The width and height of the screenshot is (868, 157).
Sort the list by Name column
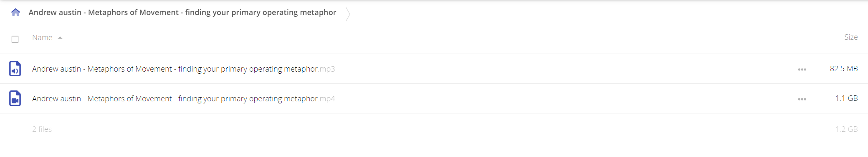[42, 38]
